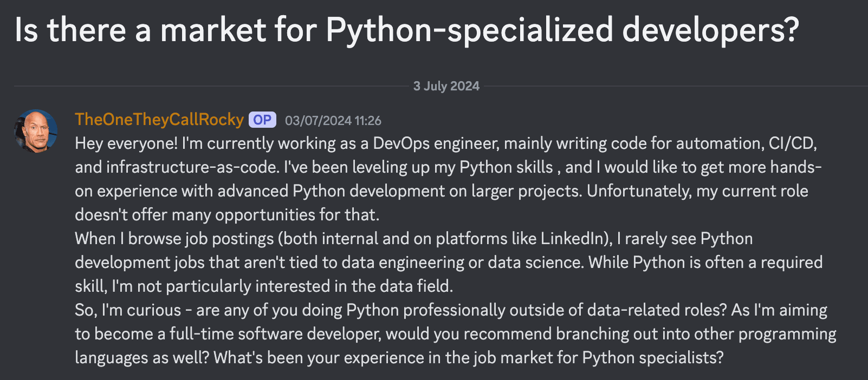The width and height of the screenshot is (868, 380).
Task: Click the OP badge next to the username
Action: click(x=262, y=120)
